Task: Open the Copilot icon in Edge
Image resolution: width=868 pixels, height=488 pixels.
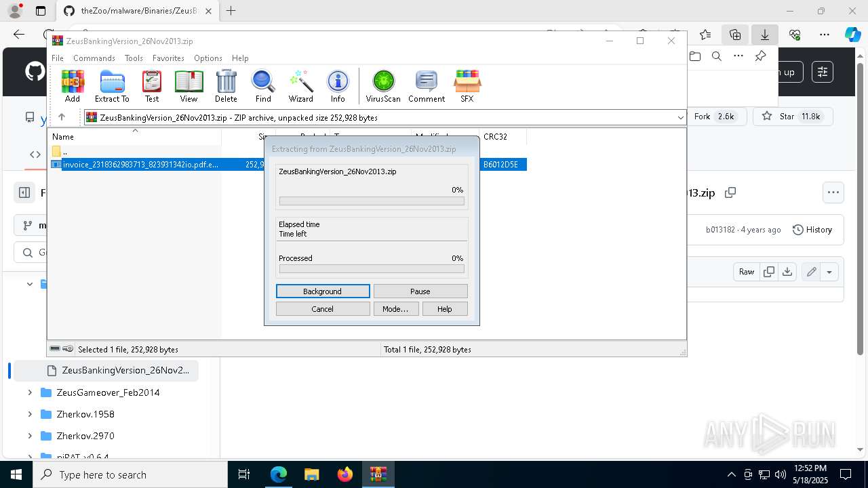Action: tap(852, 35)
